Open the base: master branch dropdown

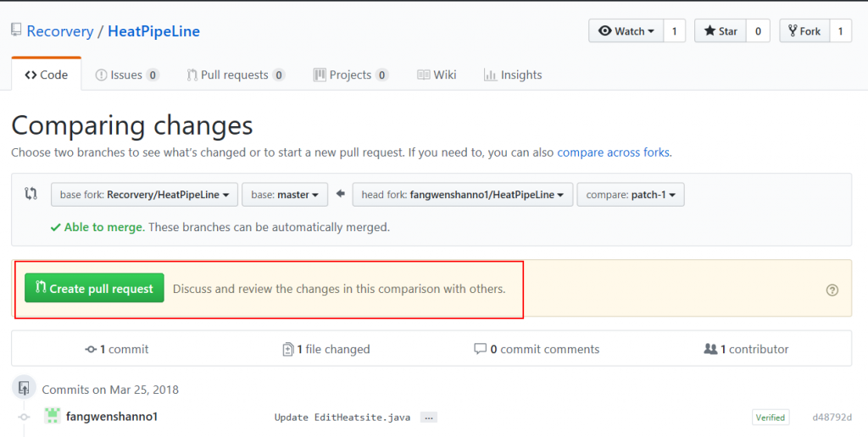coord(285,195)
